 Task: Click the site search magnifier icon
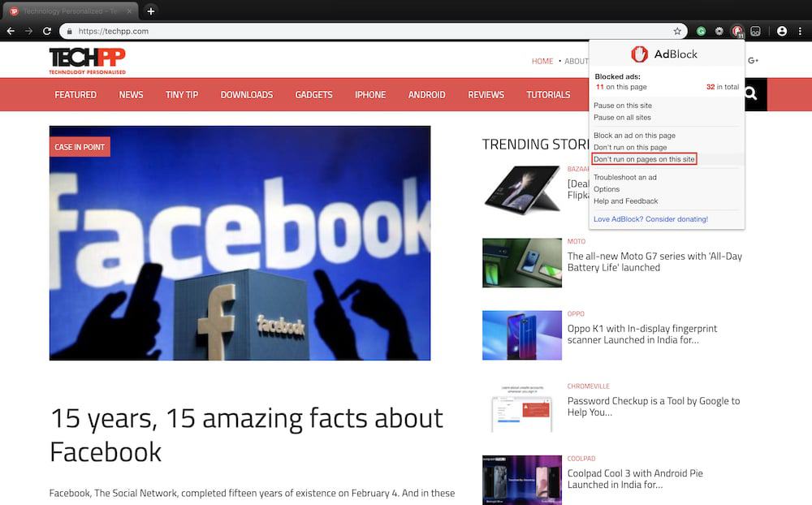tap(750, 94)
